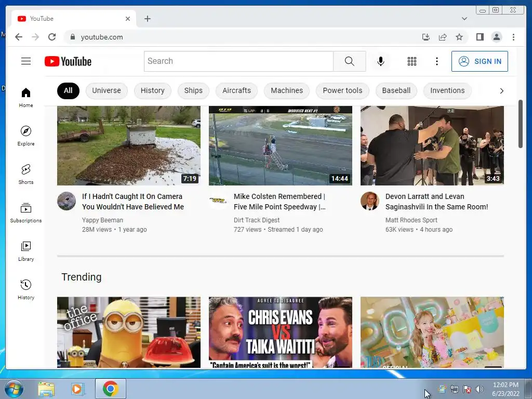Play the POP trending thumbnail
This screenshot has width=532, height=399.
432,332
